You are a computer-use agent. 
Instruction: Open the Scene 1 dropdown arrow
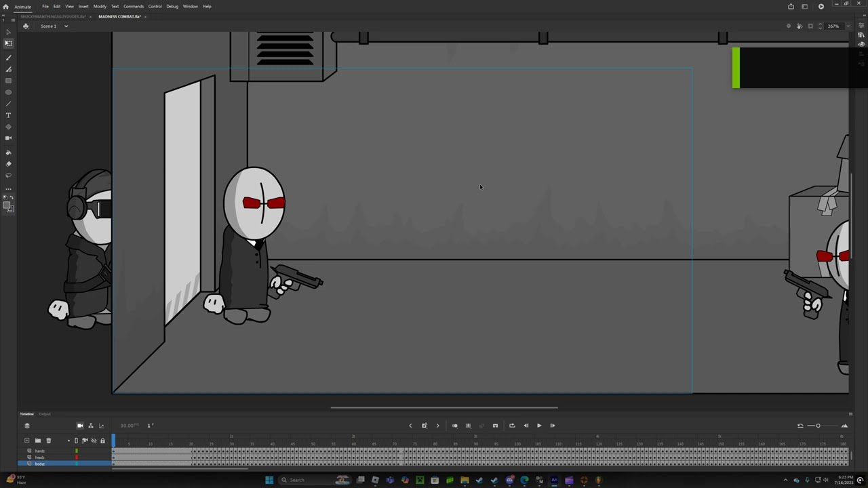click(66, 26)
